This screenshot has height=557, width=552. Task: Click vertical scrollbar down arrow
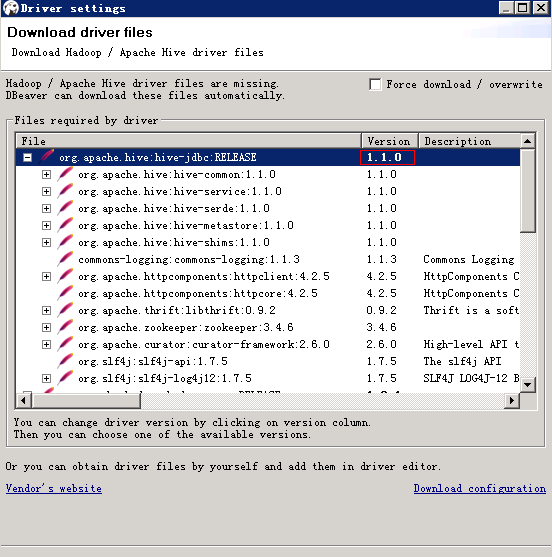tap(528, 385)
